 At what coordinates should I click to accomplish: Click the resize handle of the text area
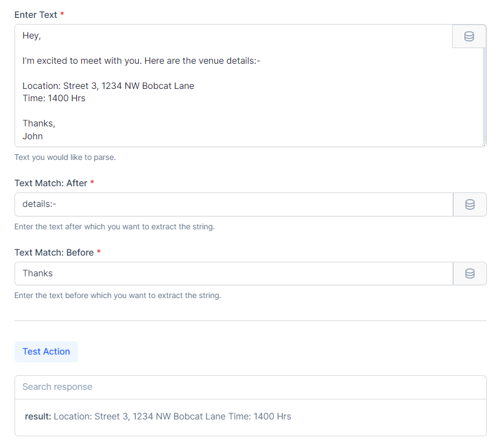tap(483, 144)
